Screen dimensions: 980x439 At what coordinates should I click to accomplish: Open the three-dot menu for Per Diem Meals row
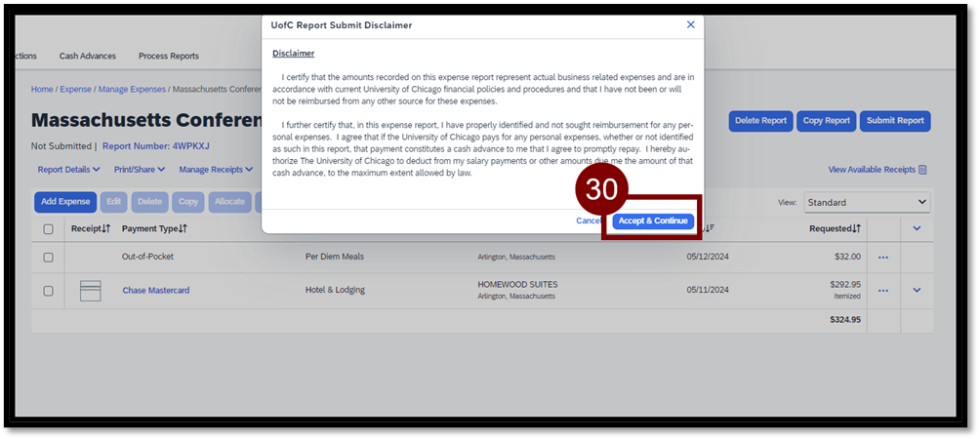tap(883, 258)
